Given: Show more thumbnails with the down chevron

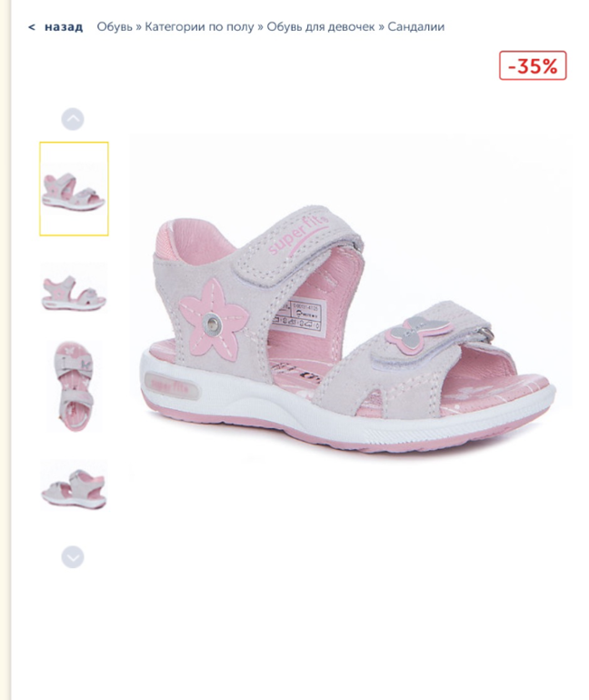Looking at the screenshot, I should (73, 556).
